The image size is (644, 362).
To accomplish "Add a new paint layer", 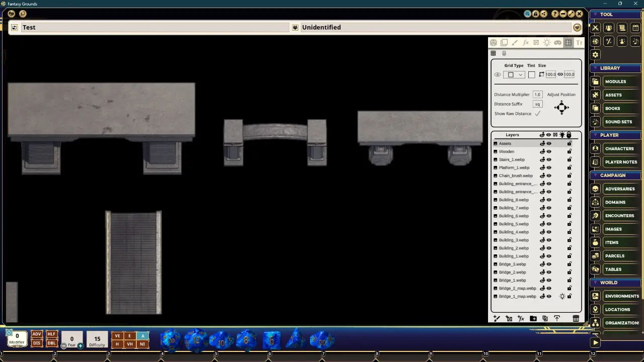I will 497,318.
